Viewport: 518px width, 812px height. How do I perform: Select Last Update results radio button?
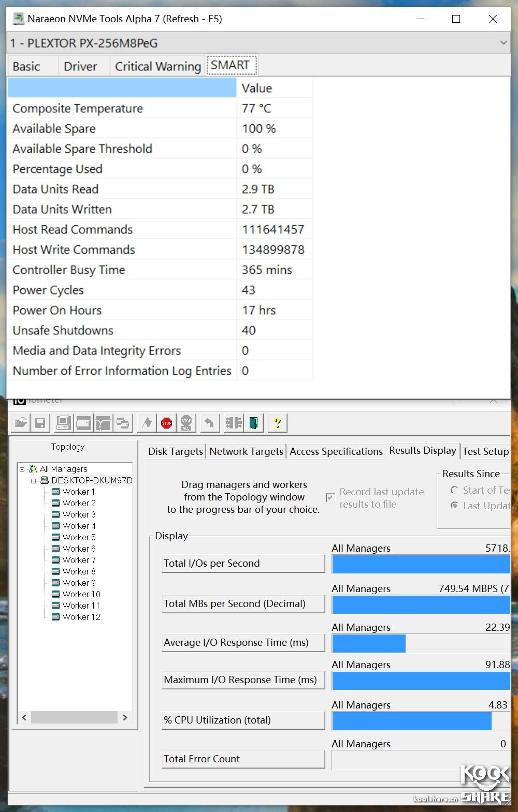click(x=454, y=505)
